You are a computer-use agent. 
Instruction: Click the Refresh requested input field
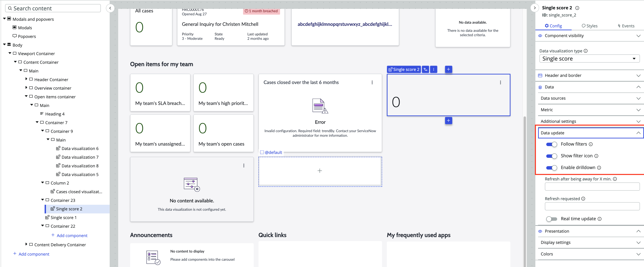[592, 206]
